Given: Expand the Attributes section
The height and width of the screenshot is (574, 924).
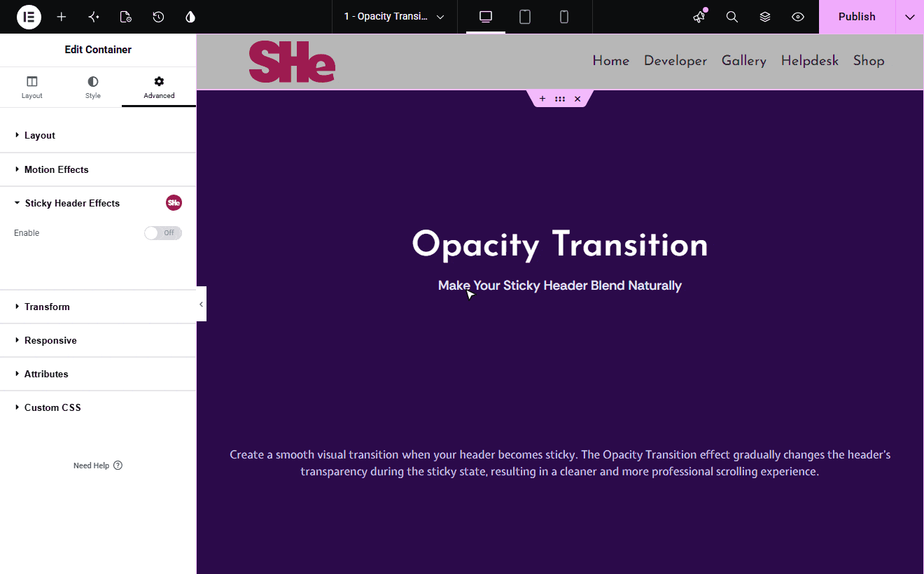Looking at the screenshot, I should coord(98,374).
